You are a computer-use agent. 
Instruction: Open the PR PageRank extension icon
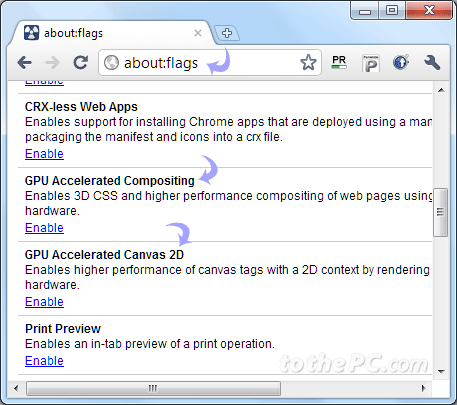(339, 62)
